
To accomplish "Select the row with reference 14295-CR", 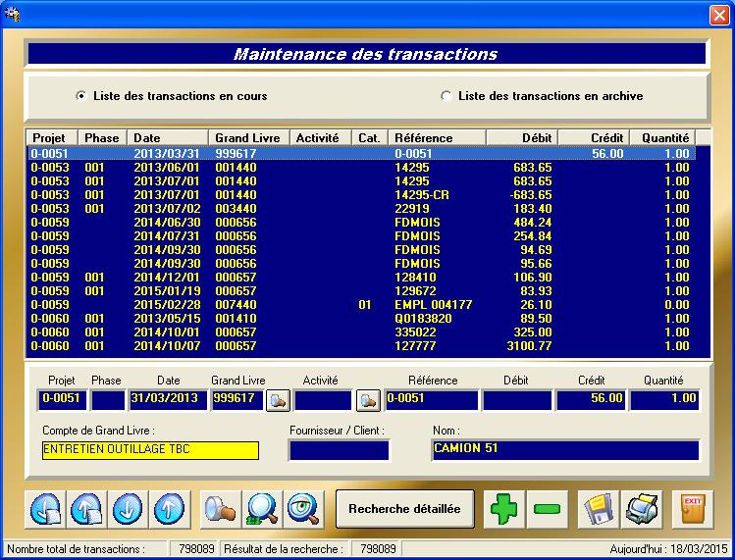I will tap(422, 195).
